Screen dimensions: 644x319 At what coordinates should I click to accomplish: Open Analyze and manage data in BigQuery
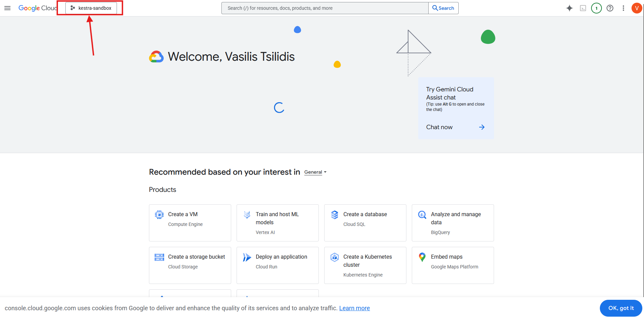click(453, 223)
